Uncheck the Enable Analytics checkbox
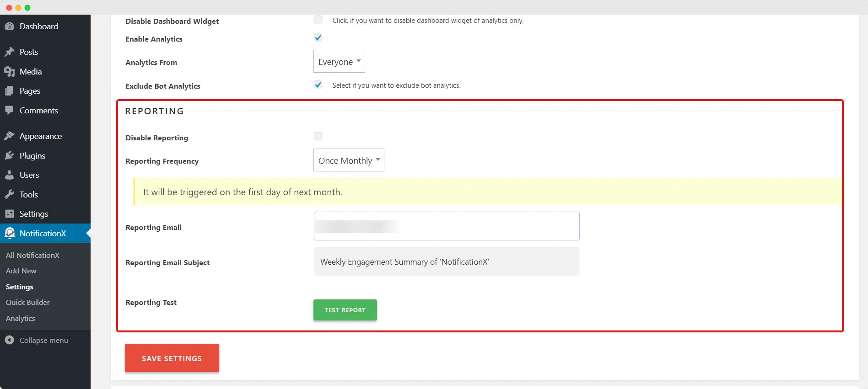 pyautogui.click(x=318, y=38)
